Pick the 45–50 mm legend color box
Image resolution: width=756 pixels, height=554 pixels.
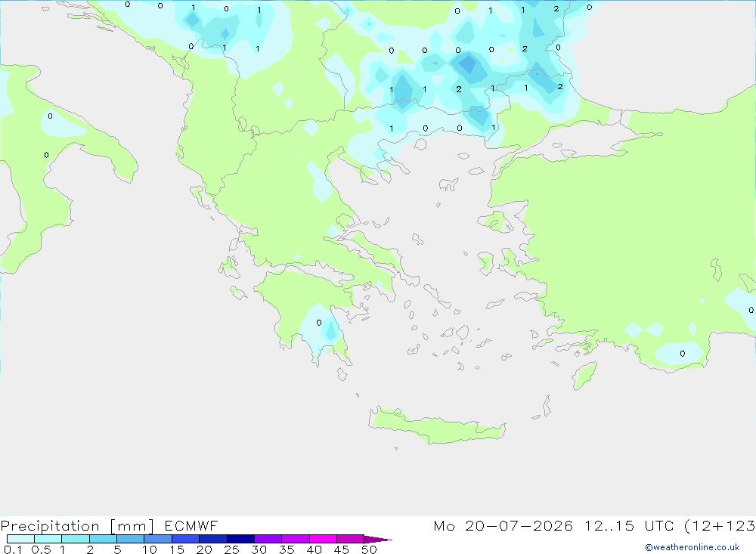click(351, 539)
